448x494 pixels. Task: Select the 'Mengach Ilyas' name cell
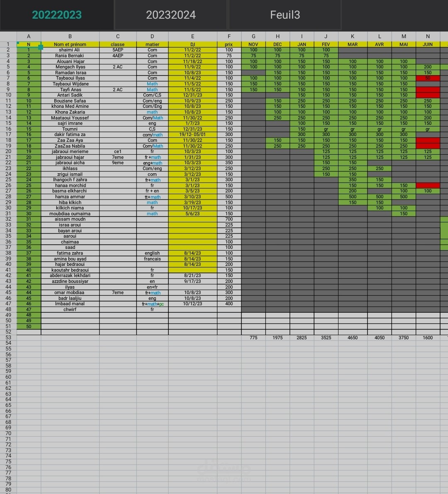click(70, 67)
